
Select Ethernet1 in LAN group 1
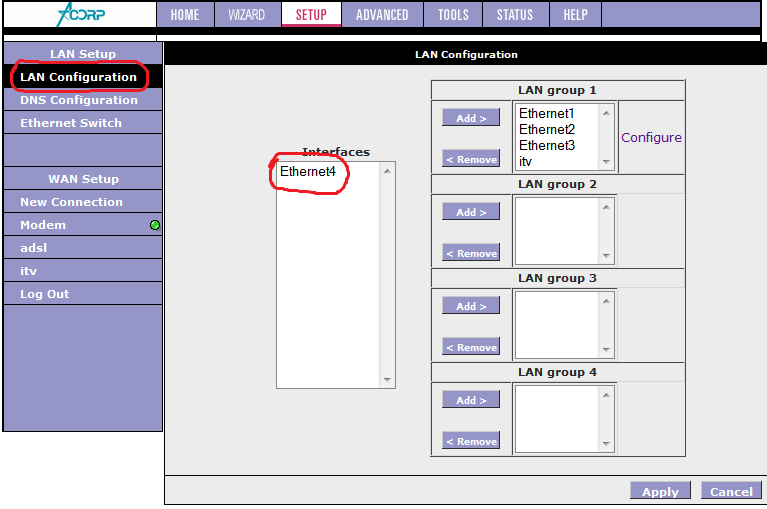tap(546, 113)
